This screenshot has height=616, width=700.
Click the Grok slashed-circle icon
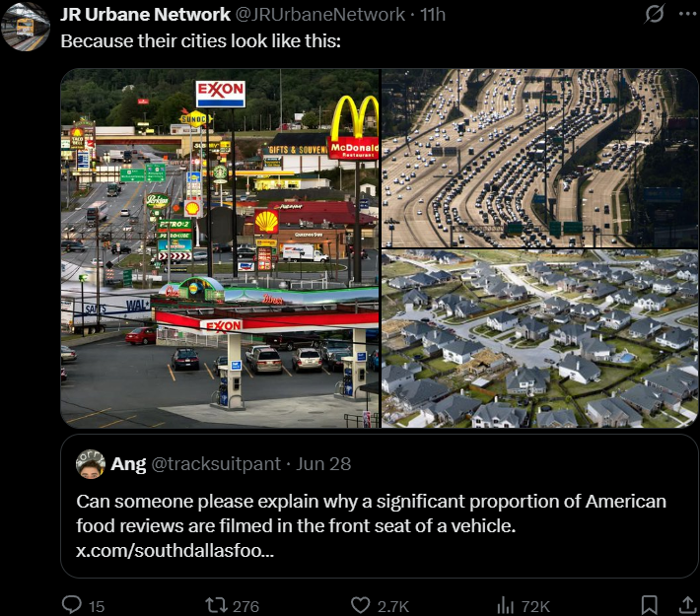655,14
